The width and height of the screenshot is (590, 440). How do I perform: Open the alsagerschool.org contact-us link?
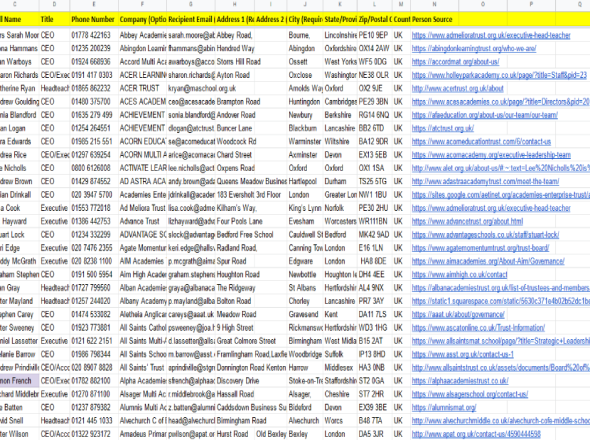point(470,394)
